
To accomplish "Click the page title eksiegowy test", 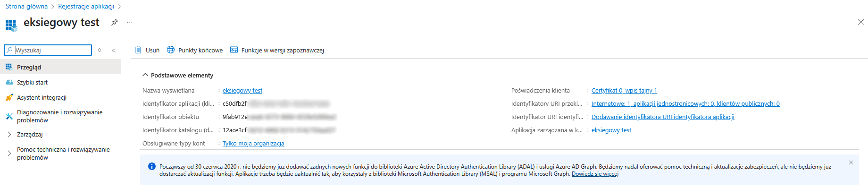I will click(61, 22).
